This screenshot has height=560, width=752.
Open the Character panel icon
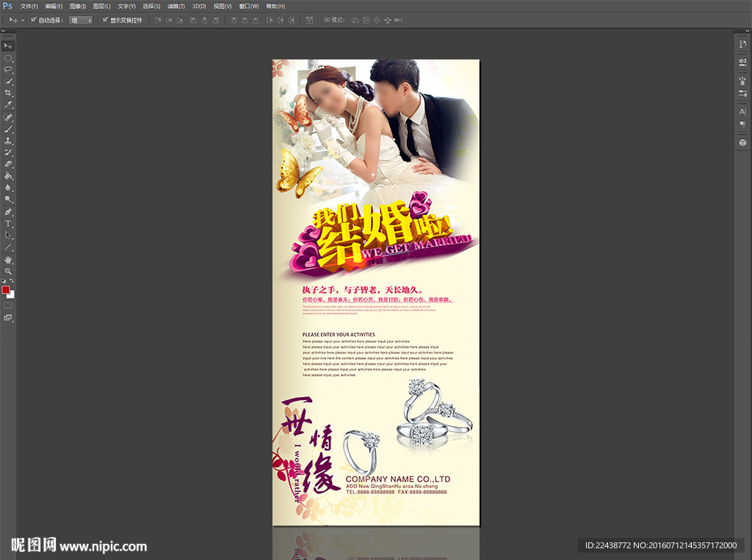(x=742, y=112)
